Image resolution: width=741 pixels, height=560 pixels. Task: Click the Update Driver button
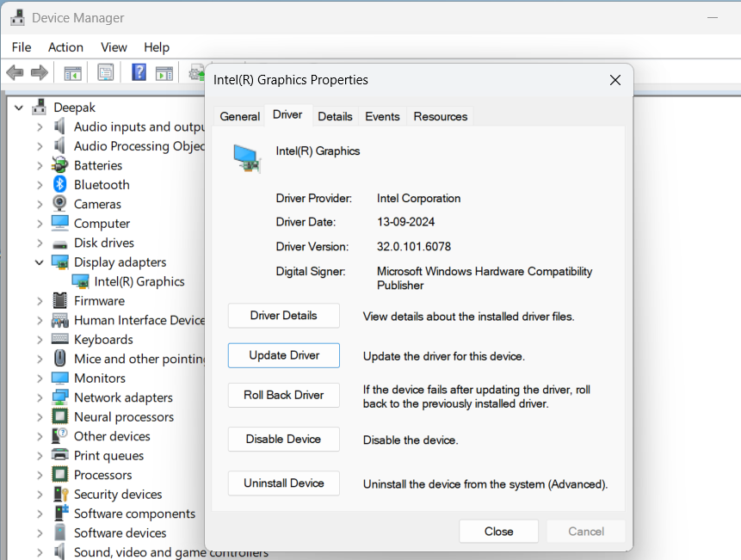point(283,354)
